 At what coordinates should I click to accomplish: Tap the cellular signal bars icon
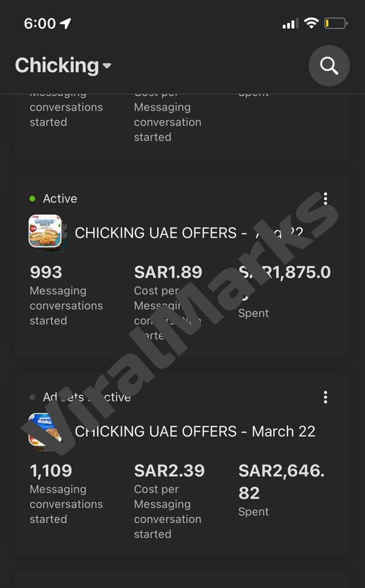290,24
